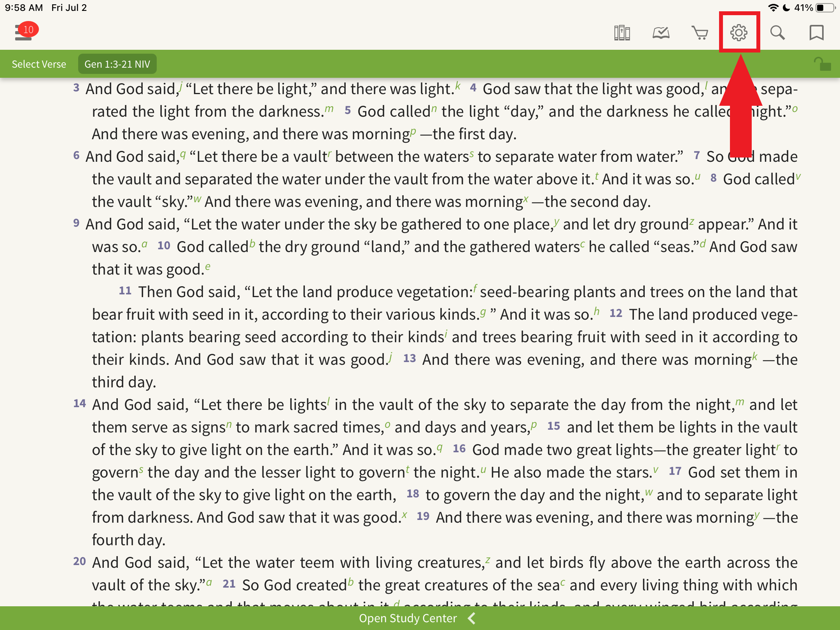Open the settings gear icon
840x630 pixels.
(x=739, y=33)
